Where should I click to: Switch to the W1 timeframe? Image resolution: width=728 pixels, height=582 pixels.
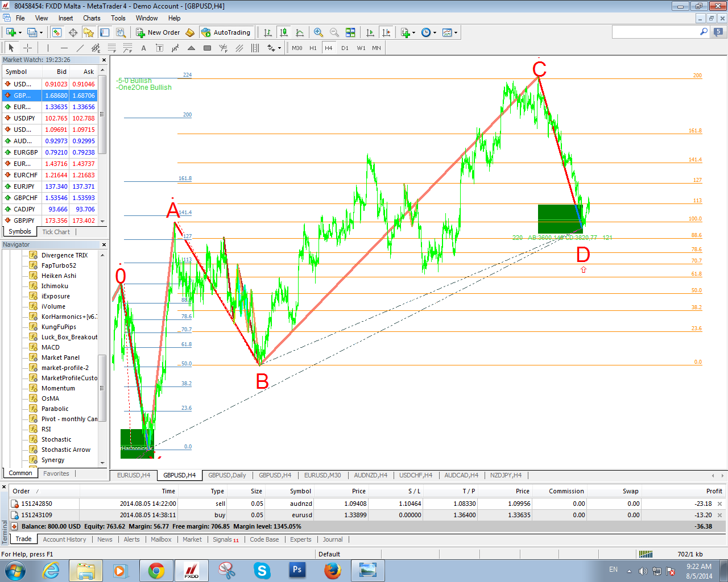click(x=361, y=48)
